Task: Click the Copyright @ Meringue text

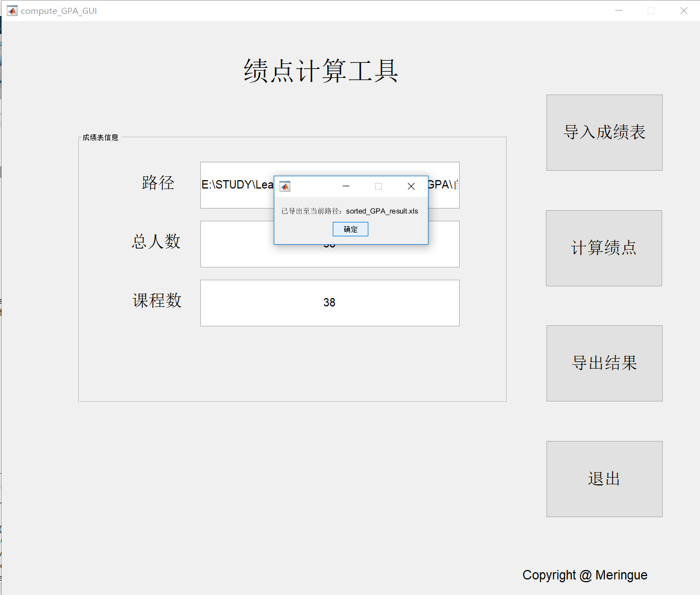Action: (585, 575)
